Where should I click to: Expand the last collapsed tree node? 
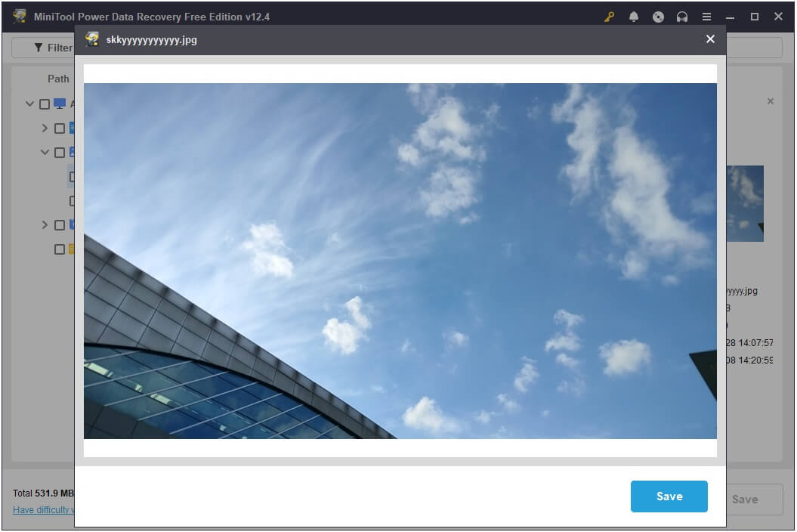pyautogui.click(x=45, y=224)
